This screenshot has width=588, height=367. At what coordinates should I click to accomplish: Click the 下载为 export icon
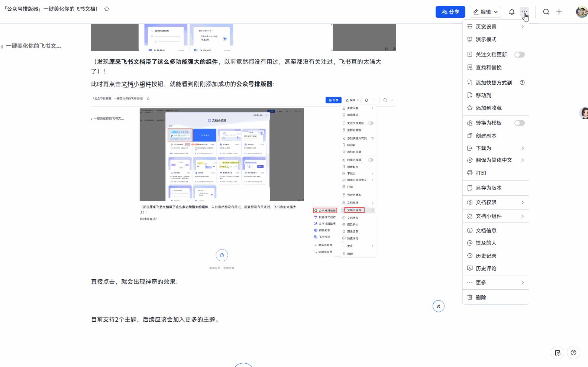tap(470, 148)
